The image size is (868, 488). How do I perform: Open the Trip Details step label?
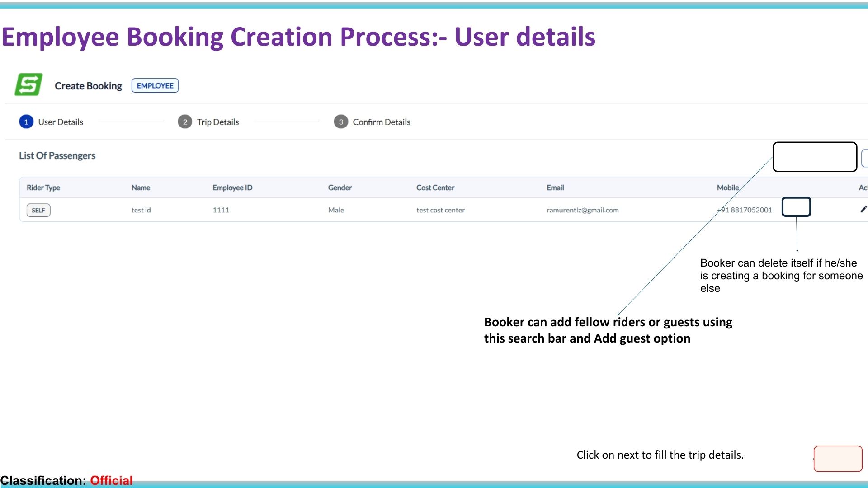pos(218,122)
